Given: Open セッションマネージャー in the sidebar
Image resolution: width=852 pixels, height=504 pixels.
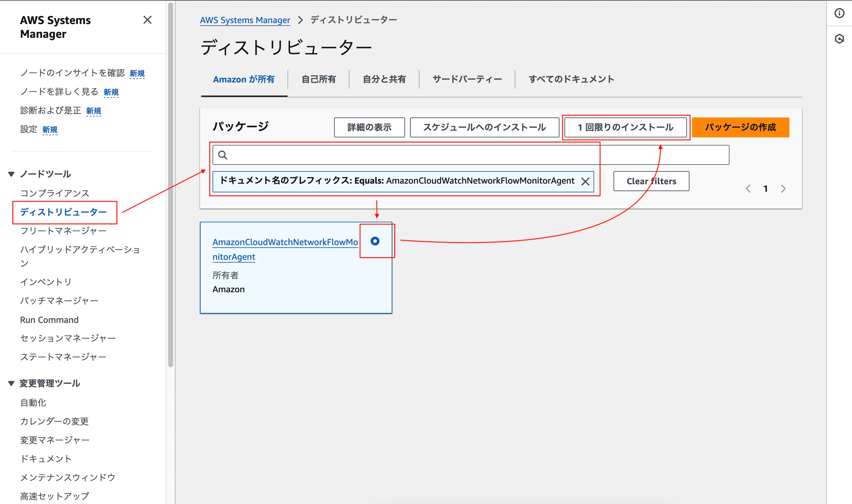Looking at the screenshot, I should [68, 338].
